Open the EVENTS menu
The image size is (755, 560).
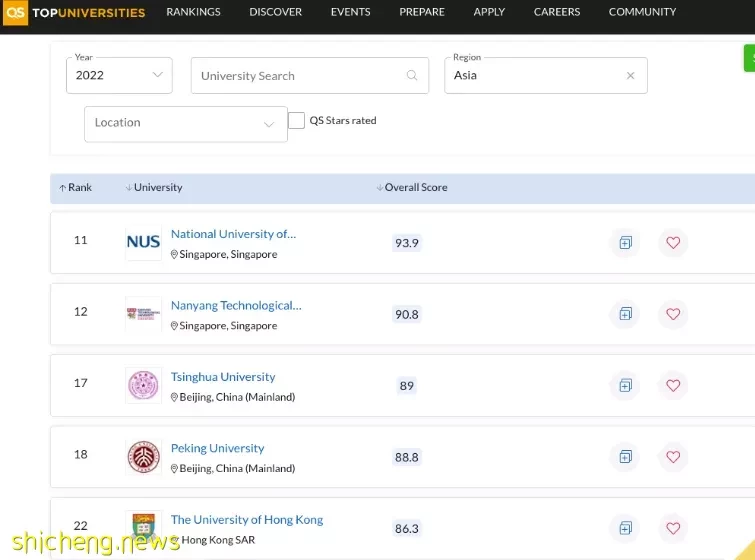pyautogui.click(x=351, y=12)
